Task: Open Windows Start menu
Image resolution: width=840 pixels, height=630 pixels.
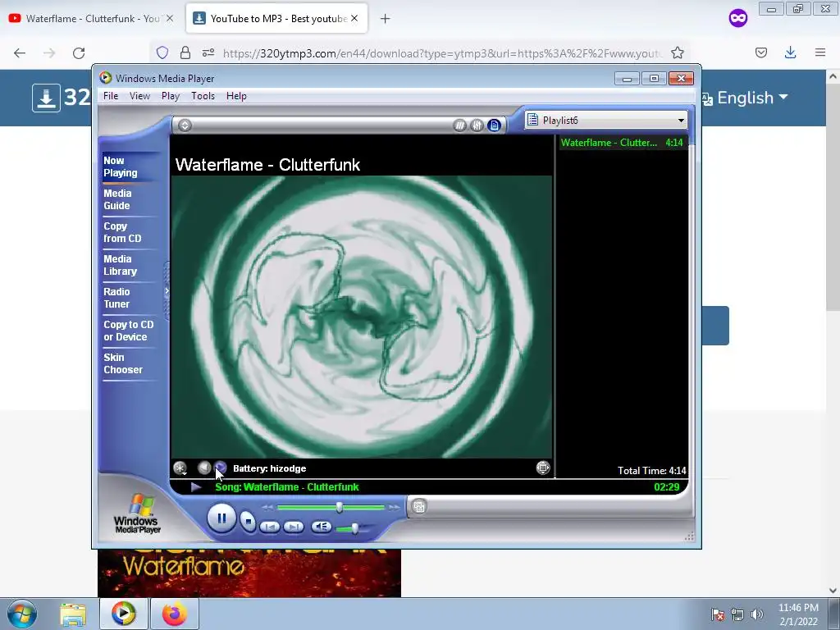Action: click(21, 614)
